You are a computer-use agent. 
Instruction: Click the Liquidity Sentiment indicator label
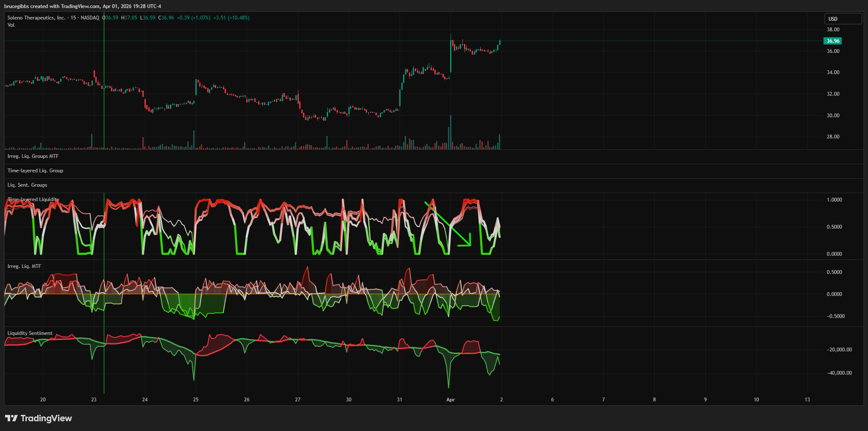30,333
